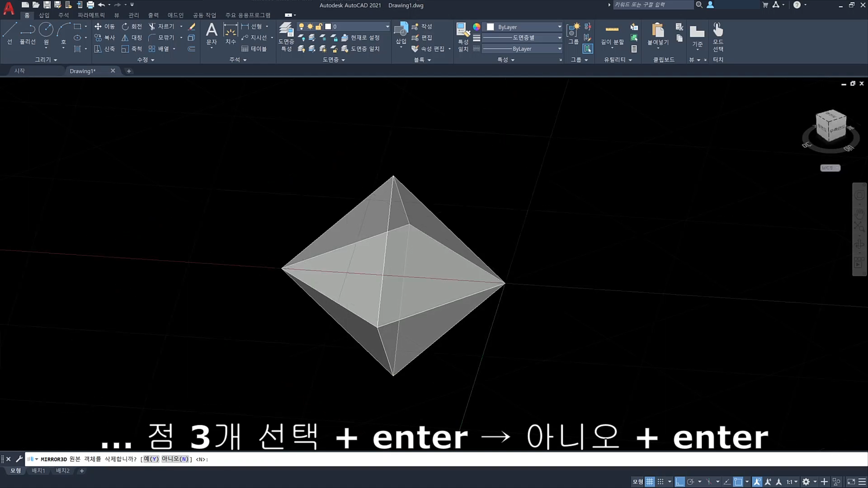Toggle 2D object snap in status bar
The image size is (868, 488).
[738, 482]
